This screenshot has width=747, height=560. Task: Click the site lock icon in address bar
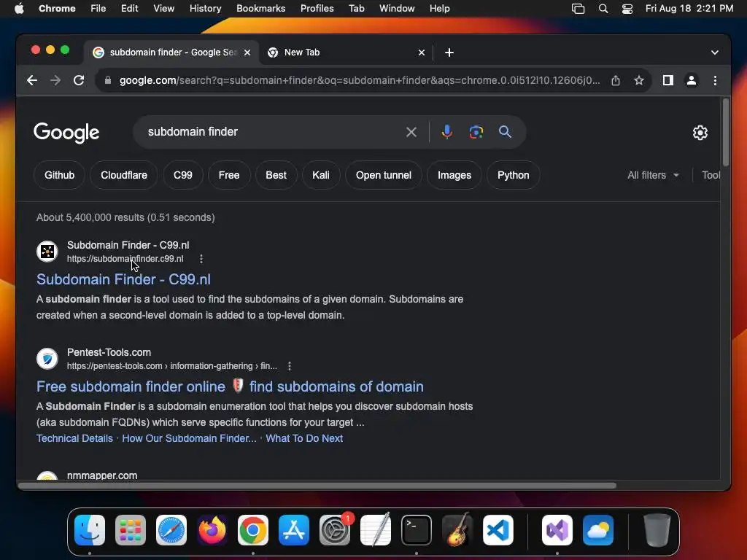point(108,80)
